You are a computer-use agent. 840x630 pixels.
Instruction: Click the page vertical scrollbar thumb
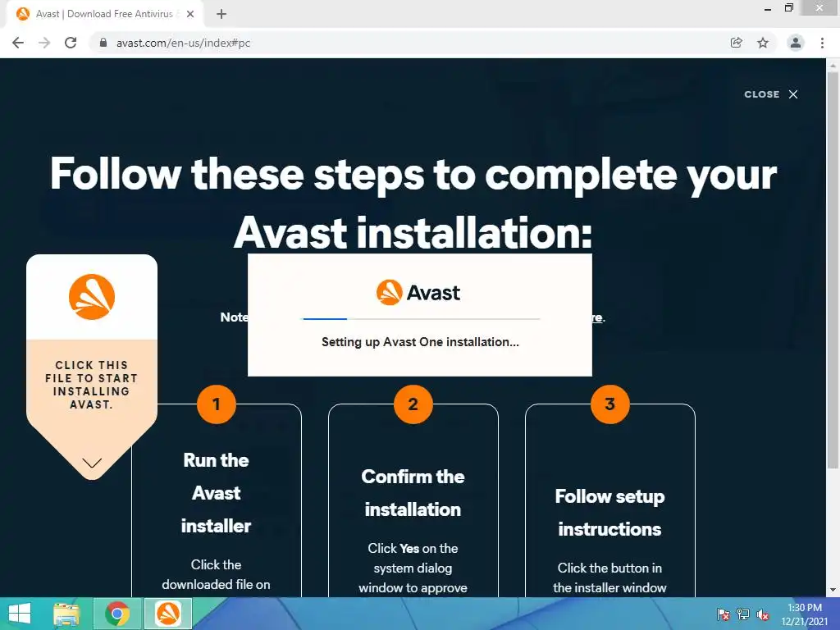pyautogui.click(x=833, y=268)
